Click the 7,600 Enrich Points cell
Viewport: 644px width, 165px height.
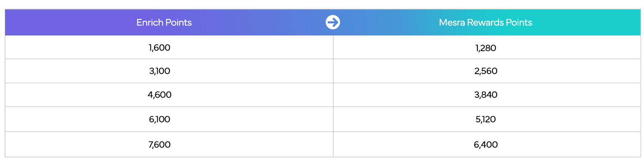click(x=159, y=144)
